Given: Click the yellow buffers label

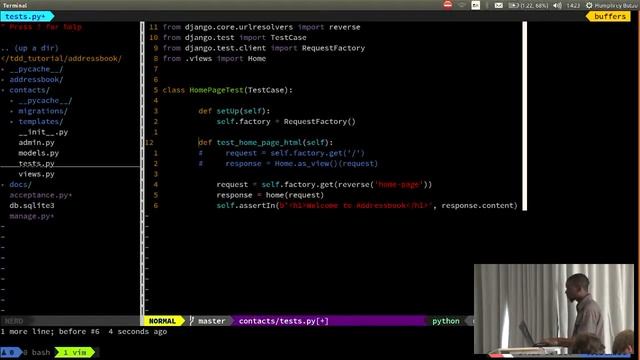Looking at the screenshot, I should point(609,16).
